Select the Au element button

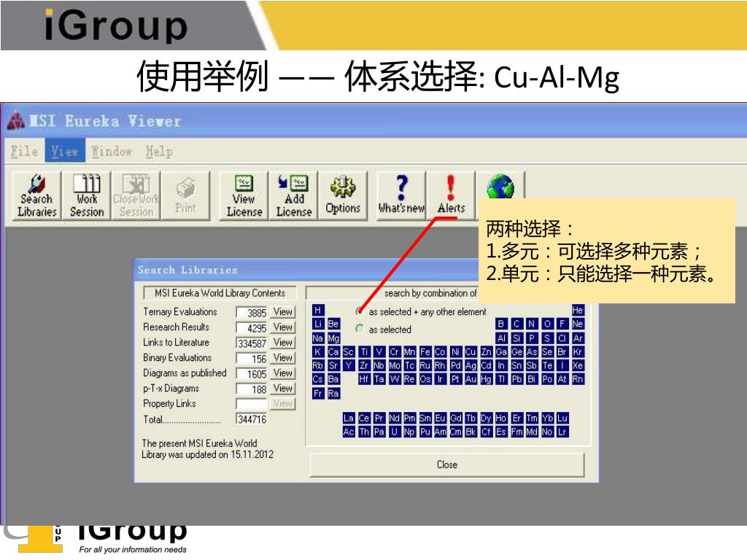[x=471, y=379]
